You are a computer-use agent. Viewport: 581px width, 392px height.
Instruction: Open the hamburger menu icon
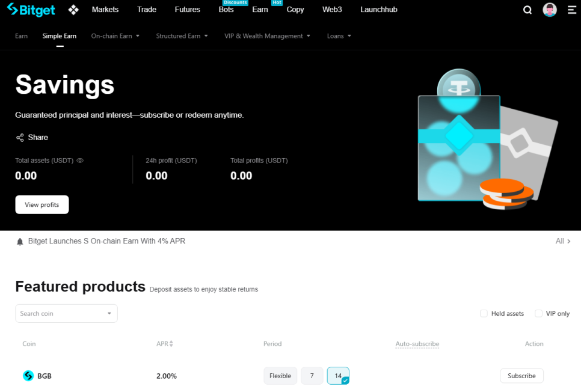pyautogui.click(x=572, y=10)
